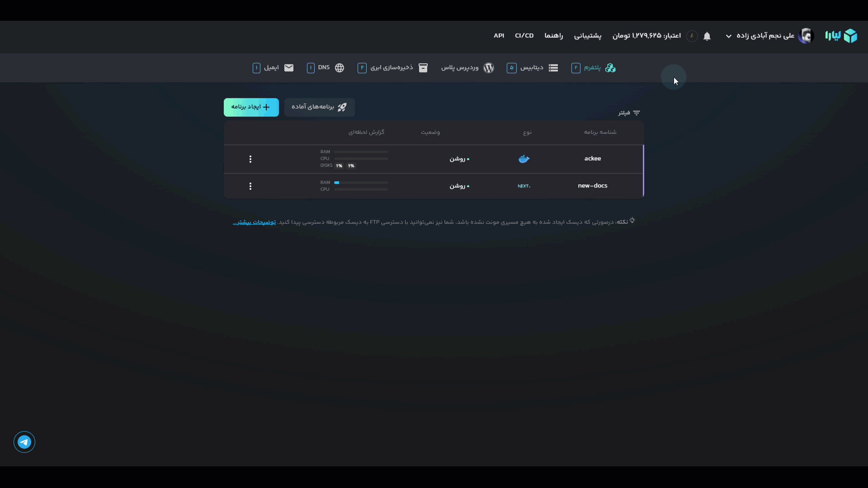Click the DNS globe icon
The image size is (868, 488).
pos(340,68)
